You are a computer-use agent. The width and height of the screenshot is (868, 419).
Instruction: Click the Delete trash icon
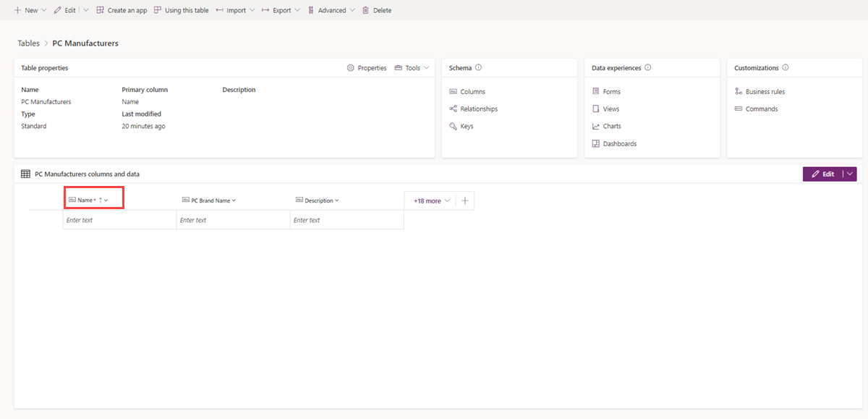(x=365, y=10)
